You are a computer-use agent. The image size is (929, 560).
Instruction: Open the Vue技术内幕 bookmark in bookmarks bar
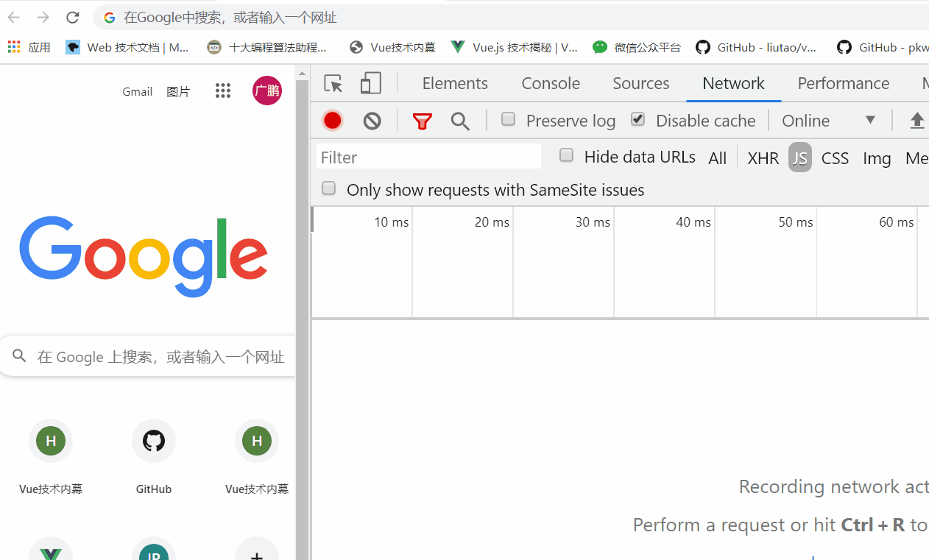click(x=392, y=47)
